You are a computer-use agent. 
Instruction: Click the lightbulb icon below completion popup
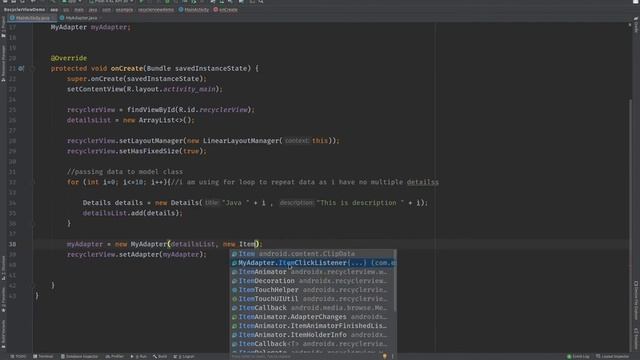pos(384,356)
